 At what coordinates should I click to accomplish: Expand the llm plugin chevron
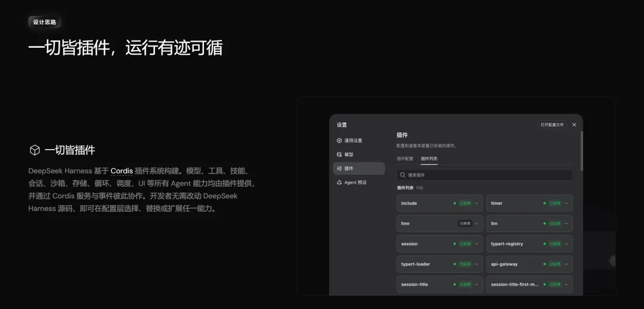[x=566, y=224]
